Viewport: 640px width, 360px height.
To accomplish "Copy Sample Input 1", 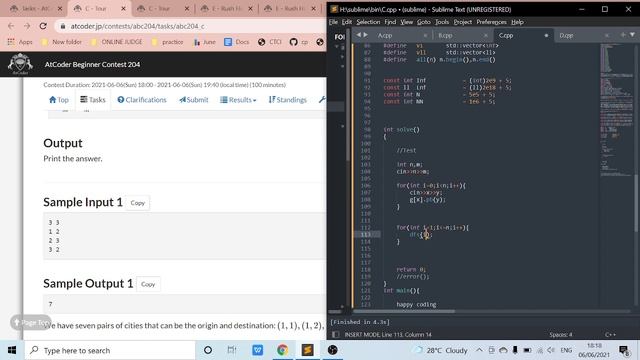I will [x=138, y=203].
